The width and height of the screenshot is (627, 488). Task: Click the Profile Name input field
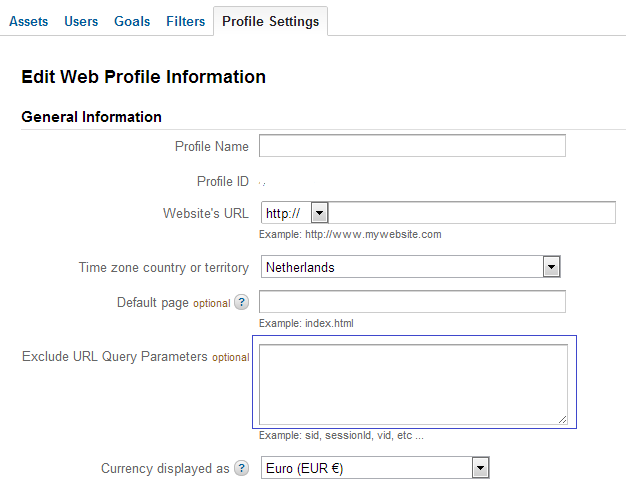coord(412,146)
